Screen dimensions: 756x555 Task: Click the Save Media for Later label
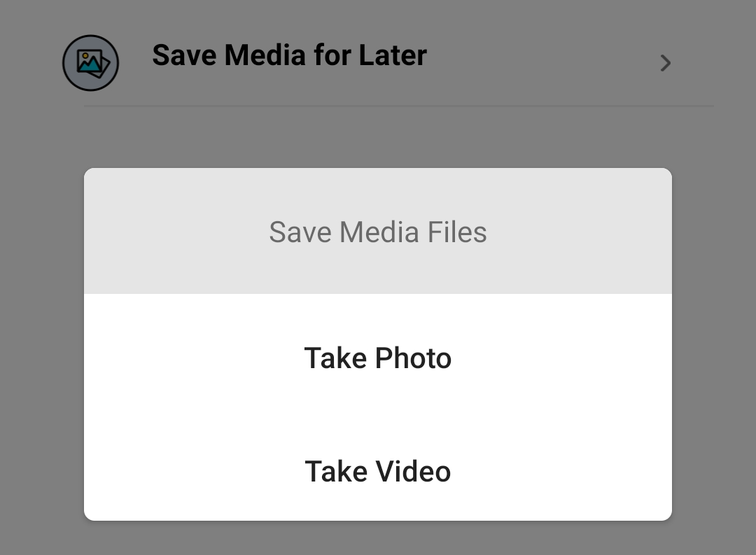[289, 55]
